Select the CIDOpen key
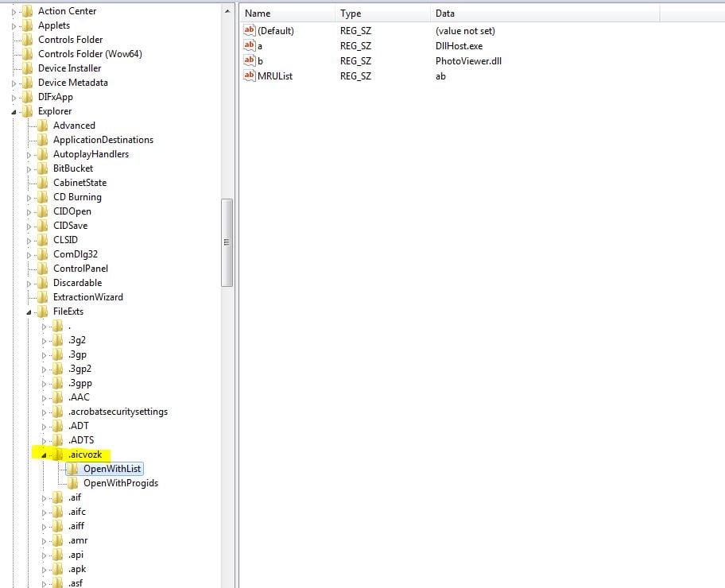The height and width of the screenshot is (588, 725). click(x=72, y=211)
